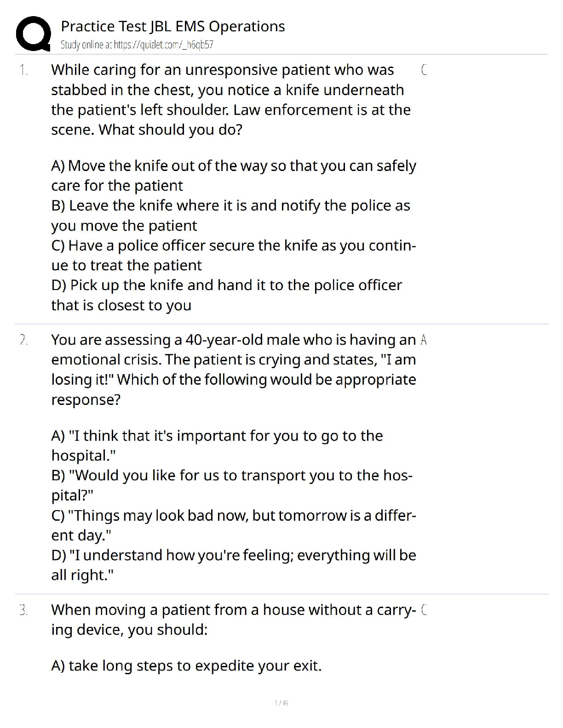Image resolution: width=563 pixels, height=728 pixels.
Task: Click the page indicator 1 / 49
Action: (281, 703)
